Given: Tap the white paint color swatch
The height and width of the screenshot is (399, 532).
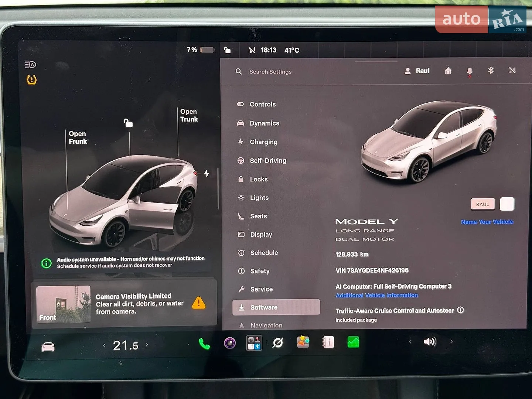Looking at the screenshot, I should pos(507,204).
